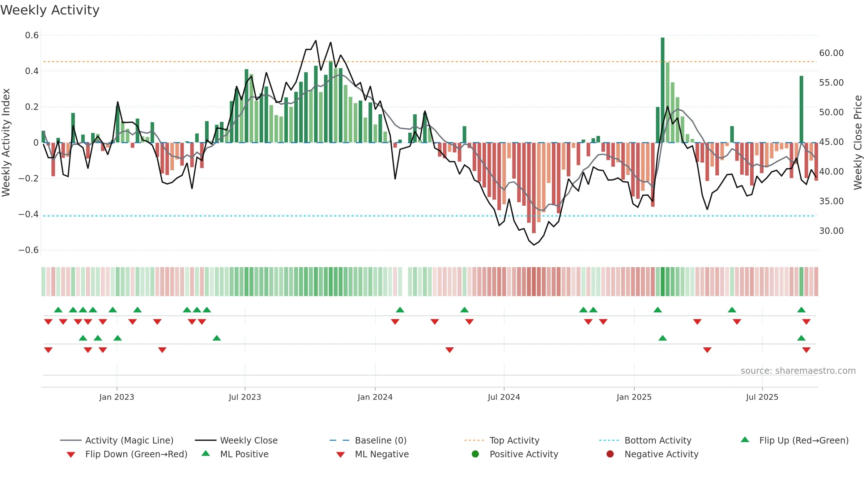Click the Jan 2023 axis label
Viewport: 868px width, 488px height.
(x=117, y=397)
